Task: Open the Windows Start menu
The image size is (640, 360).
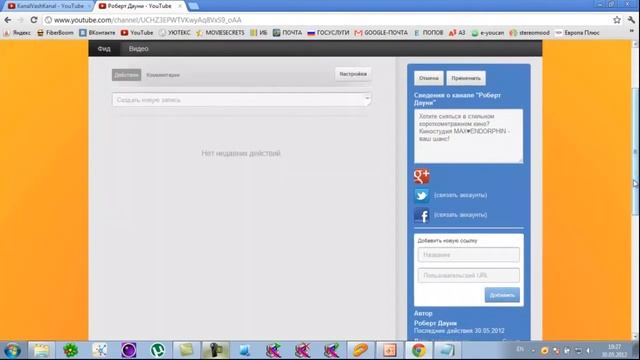Action: click(x=12, y=350)
